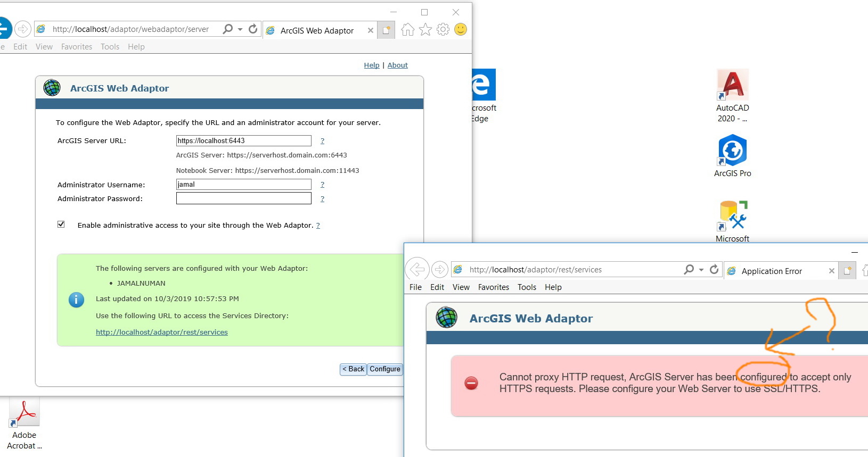Click the 'Last updated on 10/3/2019' text
Screen dimensions: 868x457
(167, 299)
